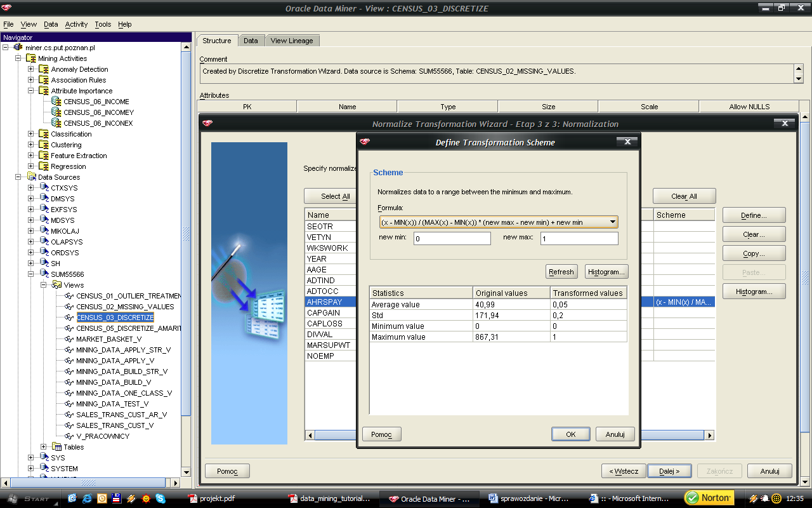Click Pomoc in Define Transformation Scheme dialog

click(382, 434)
